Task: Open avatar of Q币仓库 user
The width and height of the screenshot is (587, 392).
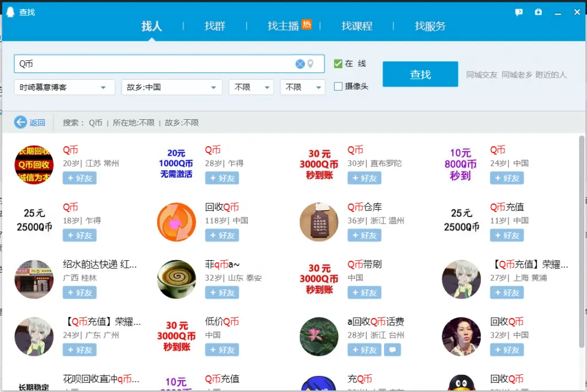Action: [x=319, y=222]
